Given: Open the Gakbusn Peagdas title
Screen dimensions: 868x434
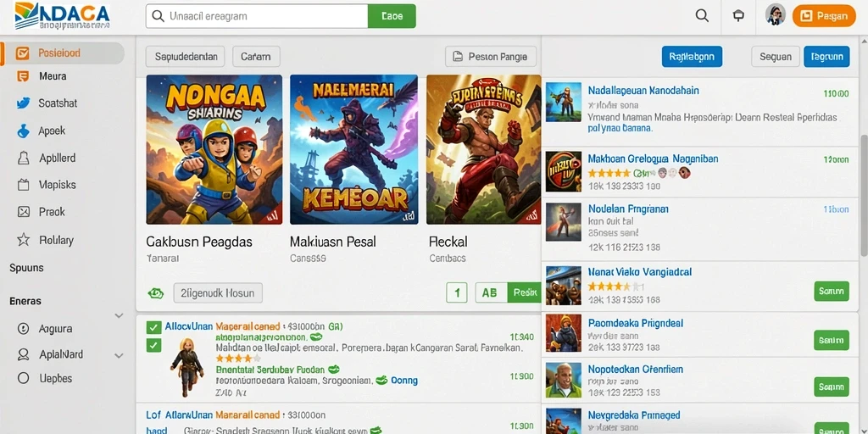Looking at the screenshot, I should (199, 242).
